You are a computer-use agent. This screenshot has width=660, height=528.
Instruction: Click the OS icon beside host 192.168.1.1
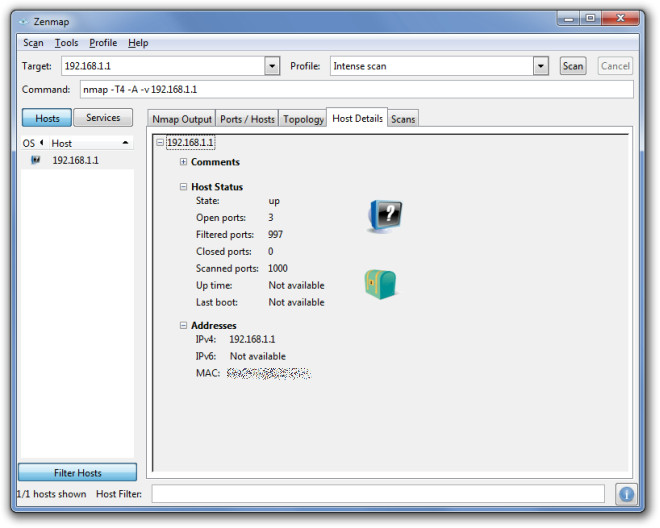tap(36, 160)
